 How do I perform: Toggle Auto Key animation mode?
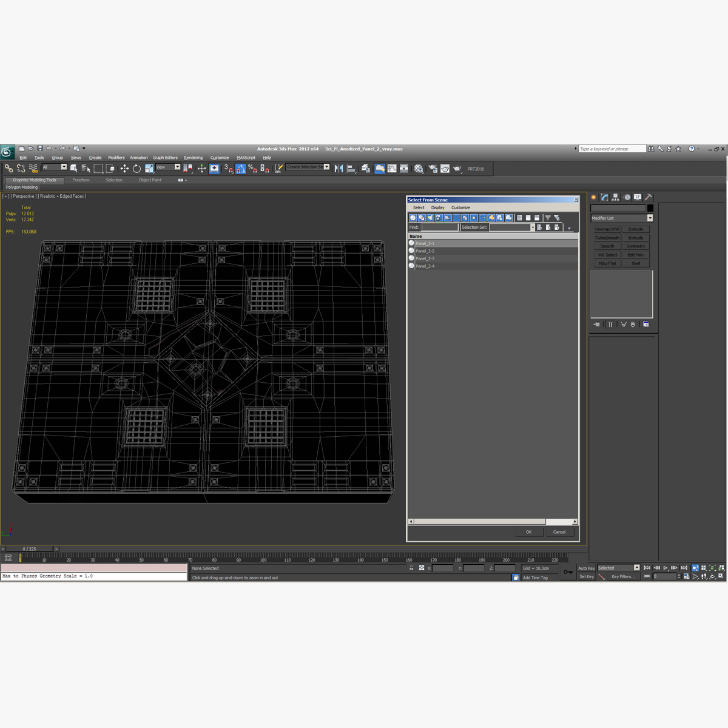coord(587,568)
